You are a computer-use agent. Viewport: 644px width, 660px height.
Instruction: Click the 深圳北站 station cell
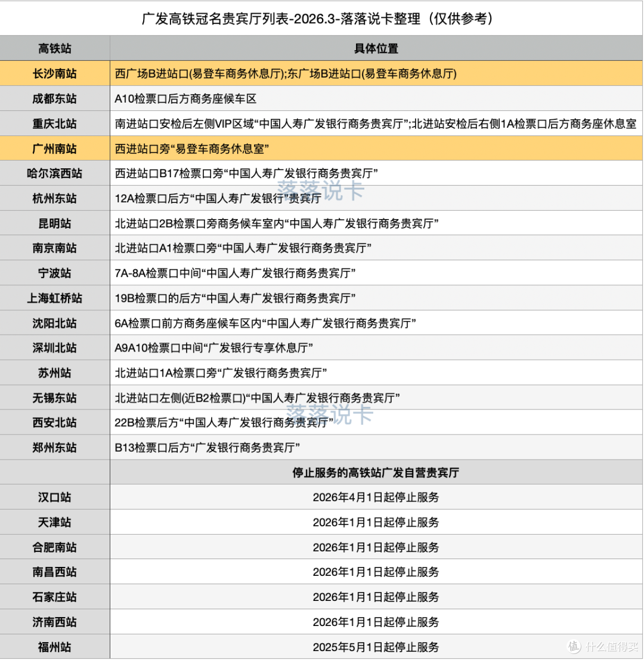(x=55, y=348)
